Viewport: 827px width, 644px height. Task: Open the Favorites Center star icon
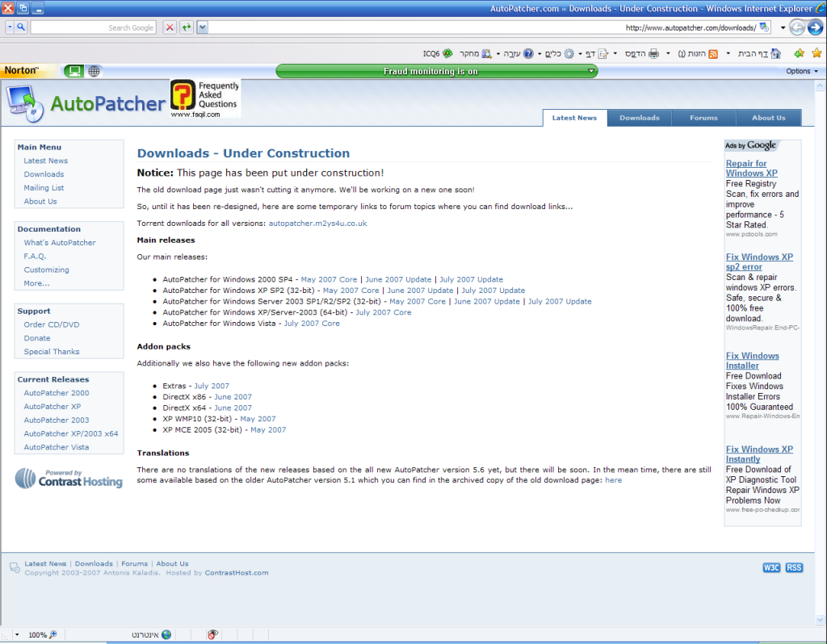tap(817, 53)
